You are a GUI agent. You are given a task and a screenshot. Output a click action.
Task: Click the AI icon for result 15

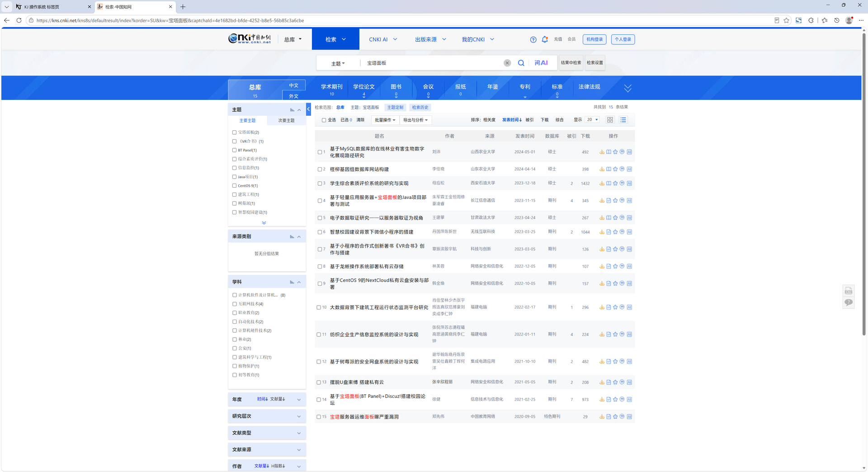(629, 416)
